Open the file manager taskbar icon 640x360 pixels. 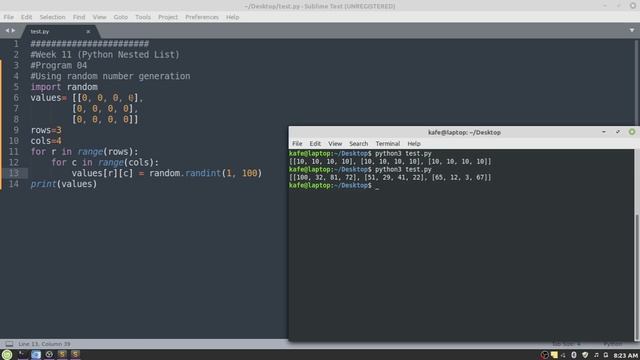point(36,355)
